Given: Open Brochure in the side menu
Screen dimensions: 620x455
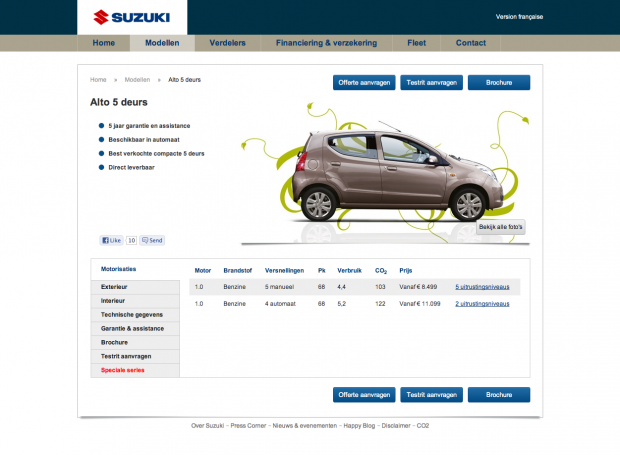Looking at the screenshot, I should [135, 342].
